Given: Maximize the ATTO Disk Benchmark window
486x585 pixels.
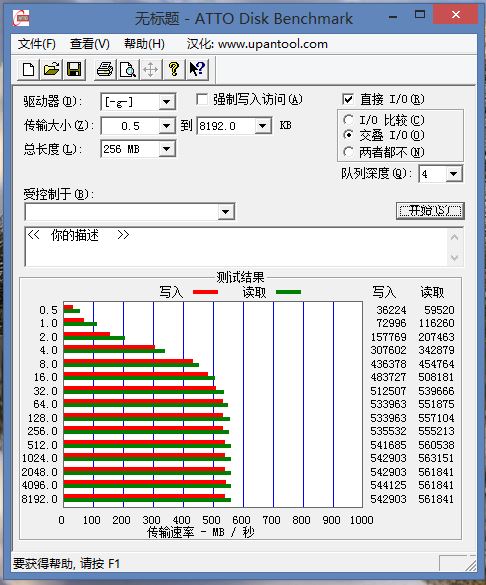Looking at the screenshot, I should pos(420,15).
